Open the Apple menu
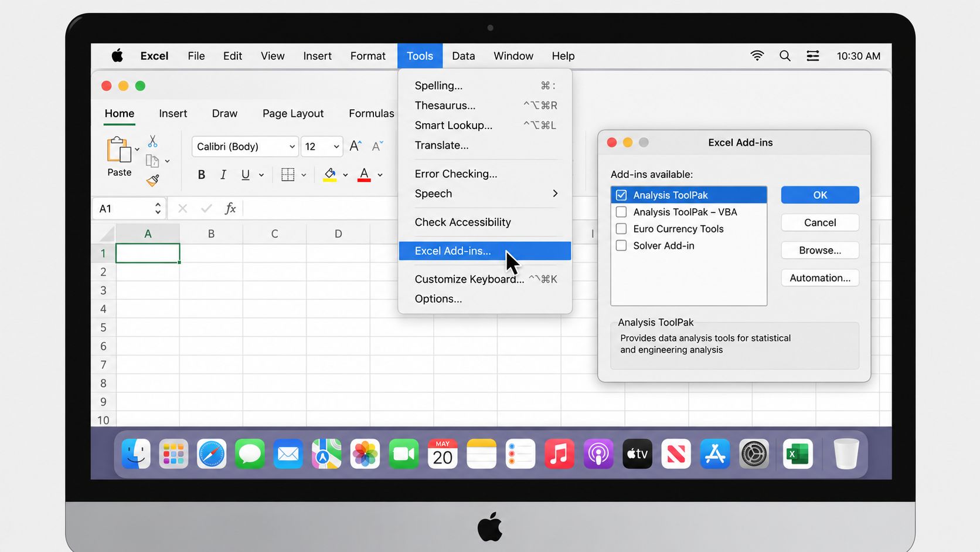Viewport: 980px width, 552px height. (117, 56)
